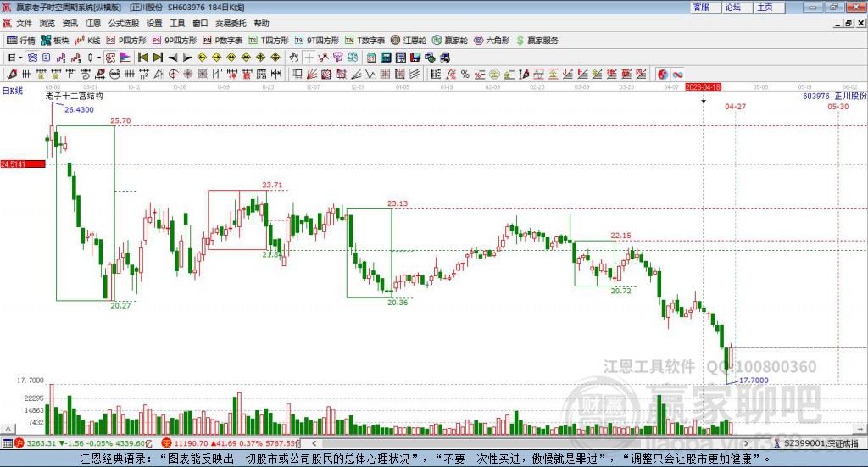Open the 帮助 menu
This screenshot has height=467, width=868.
click(261, 23)
